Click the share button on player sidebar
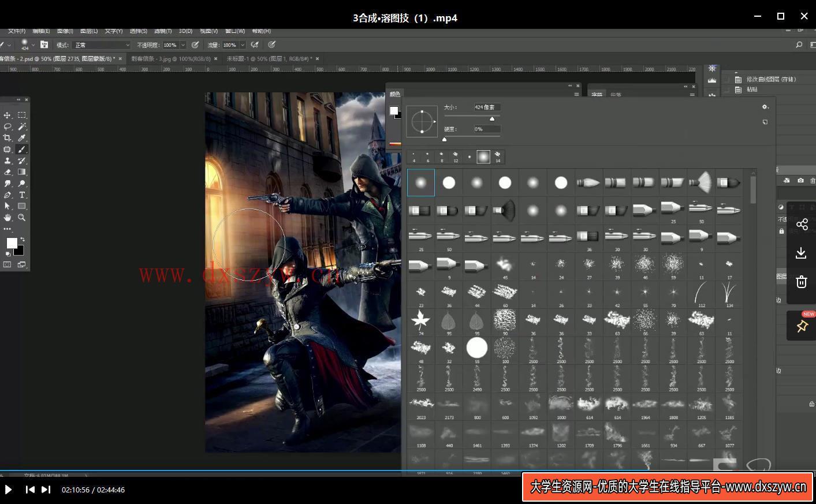Image resolution: width=816 pixels, height=504 pixels. tap(802, 225)
